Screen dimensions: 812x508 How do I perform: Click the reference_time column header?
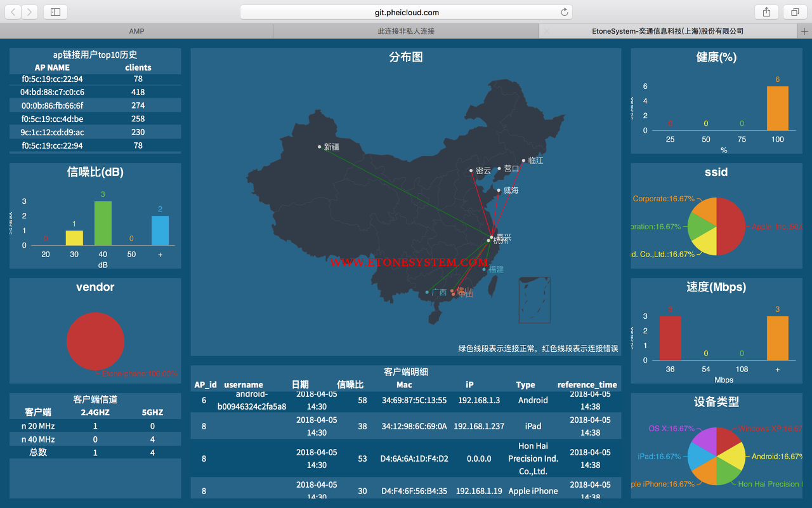[x=587, y=385]
